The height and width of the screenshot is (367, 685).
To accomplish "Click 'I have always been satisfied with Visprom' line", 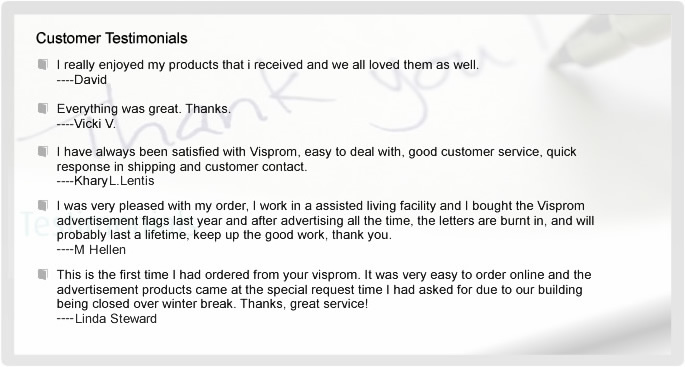I will (x=317, y=152).
